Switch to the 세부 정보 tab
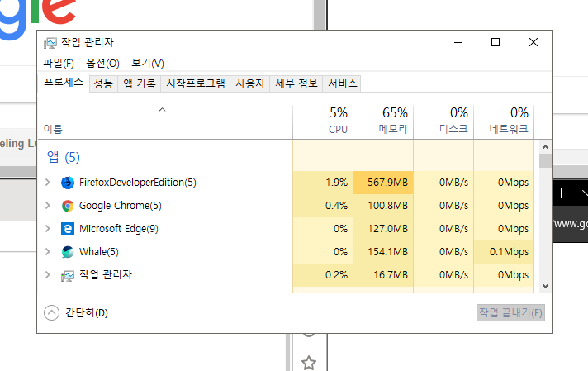Image resolution: width=588 pixels, height=371 pixels. (x=296, y=83)
